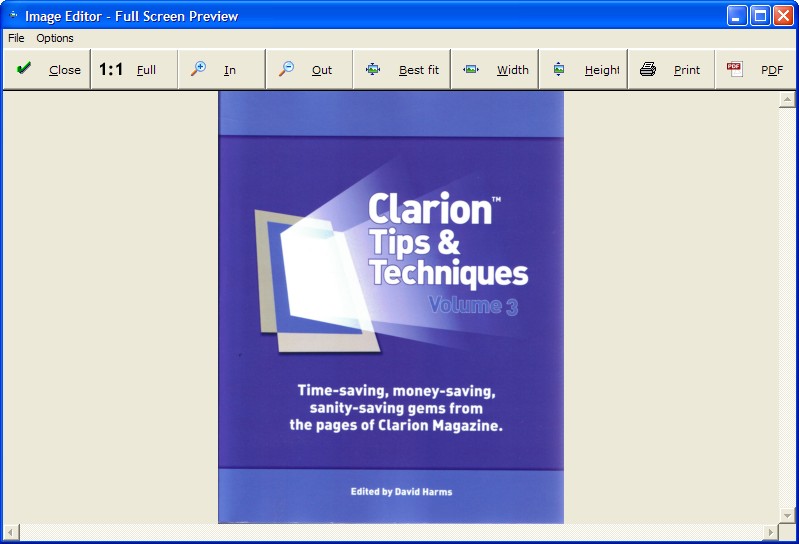Click the Image Editor title bar app icon
The image size is (799, 544).
click(x=14, y=16)
